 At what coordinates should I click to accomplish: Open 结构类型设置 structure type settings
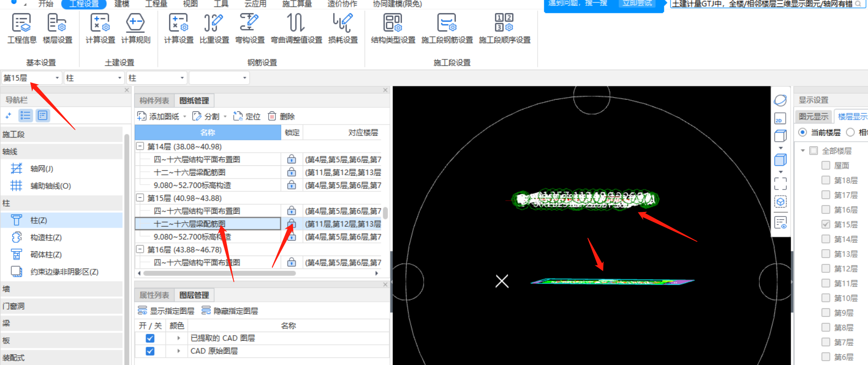pos(393,28)
